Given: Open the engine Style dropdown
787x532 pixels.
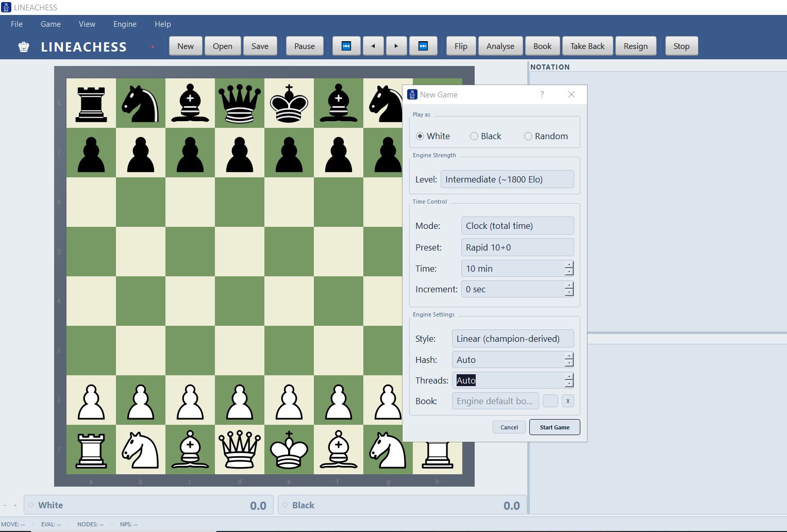Looking at the screenshot, I should click(512, 338).
